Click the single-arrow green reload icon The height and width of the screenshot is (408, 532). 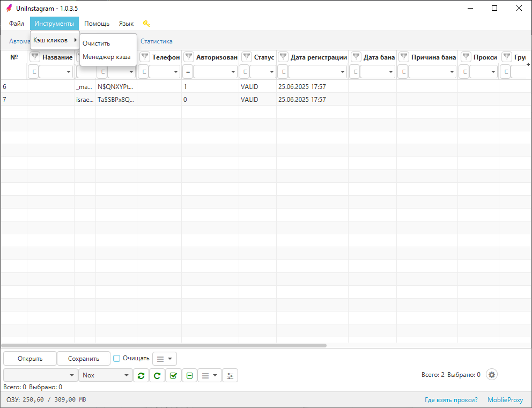pos(157,375)
